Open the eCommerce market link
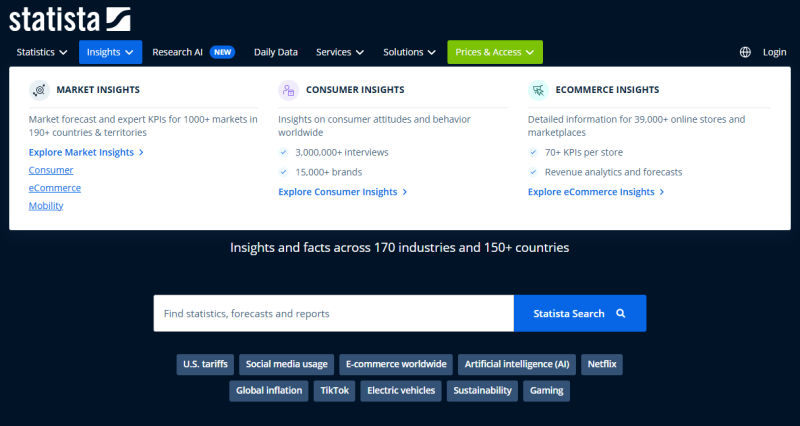 click(x=55, y=188)
